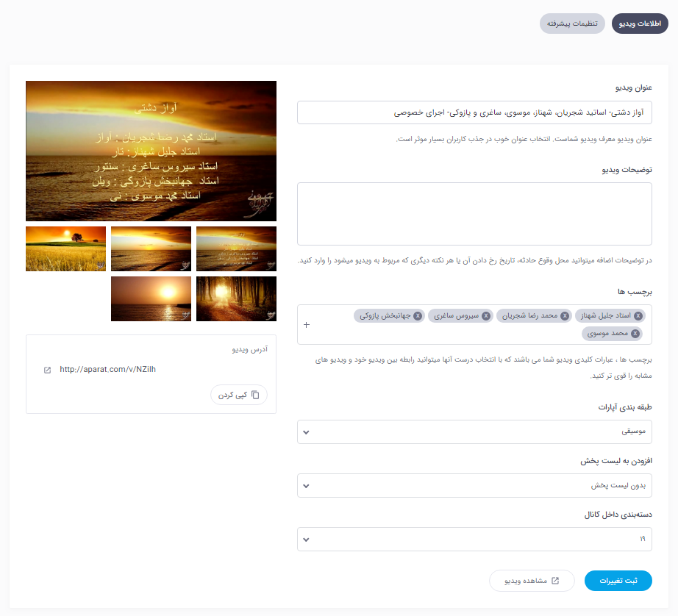Viewport: 678px width, 616px height.
Task: Click the copy icon on کپی کردن button
Action: pyautogui.click(x=255, y=394)
